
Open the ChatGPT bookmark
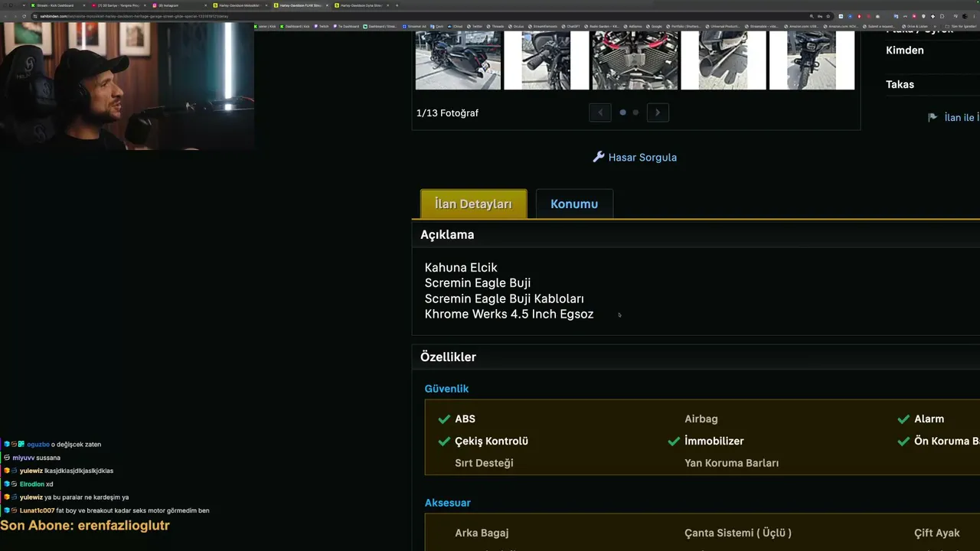point(571,26)
